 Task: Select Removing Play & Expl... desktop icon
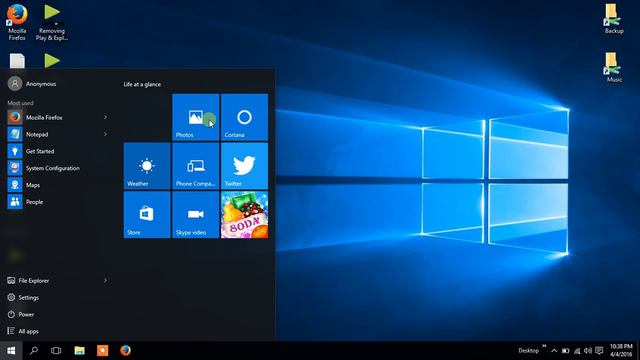coord(52,22)
